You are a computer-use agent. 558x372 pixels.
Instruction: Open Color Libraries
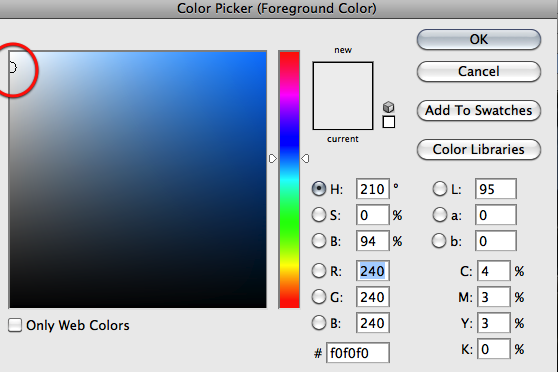click(479, 149)
